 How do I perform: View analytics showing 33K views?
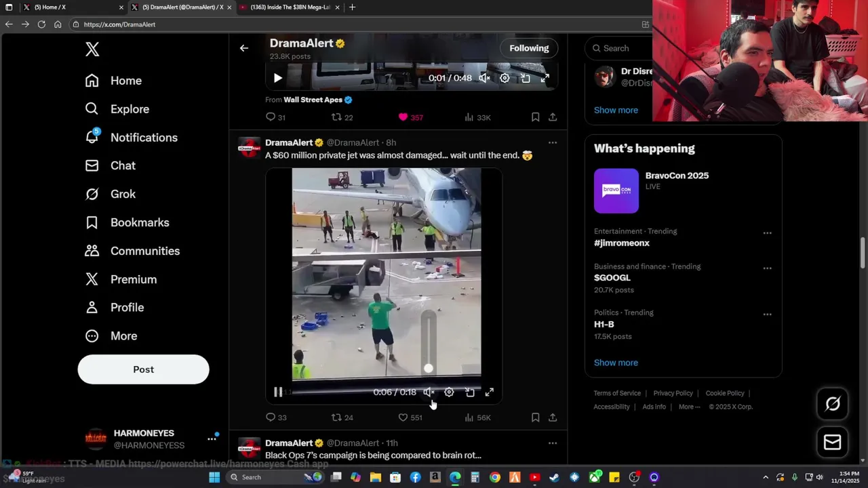pyautogui.click(x=477, y=117)
